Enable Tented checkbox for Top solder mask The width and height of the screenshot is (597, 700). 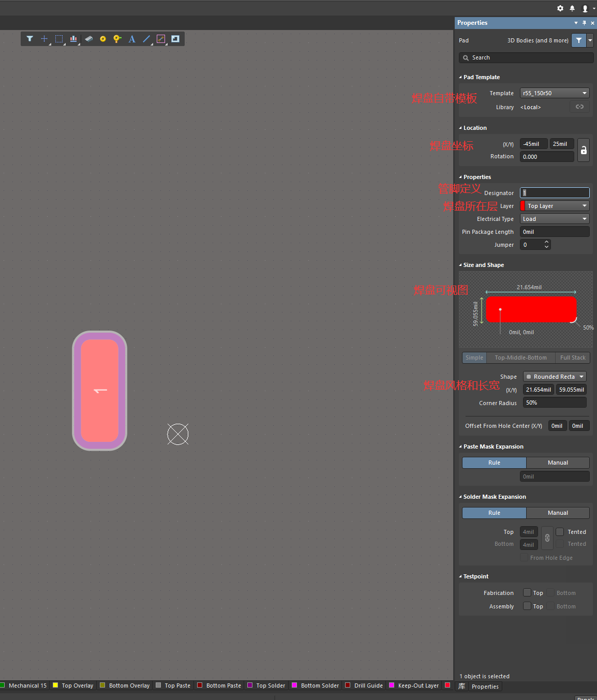point(560,532)
